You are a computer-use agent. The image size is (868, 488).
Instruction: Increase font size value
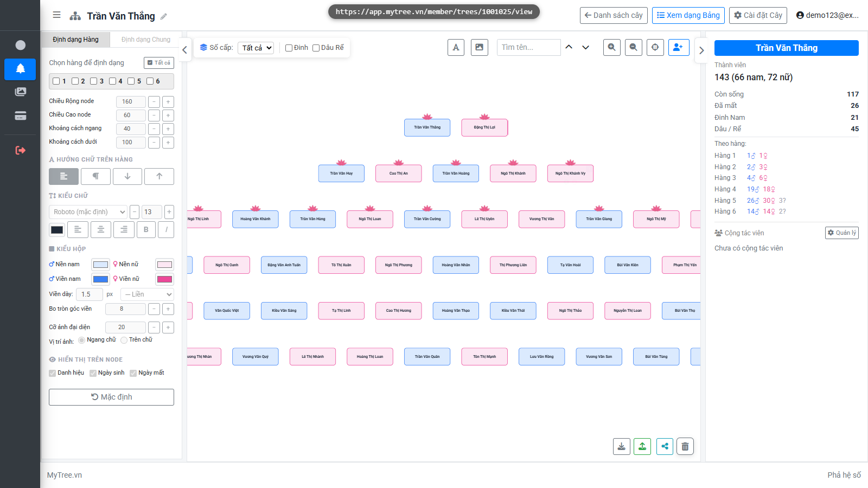tap(169, 212)
